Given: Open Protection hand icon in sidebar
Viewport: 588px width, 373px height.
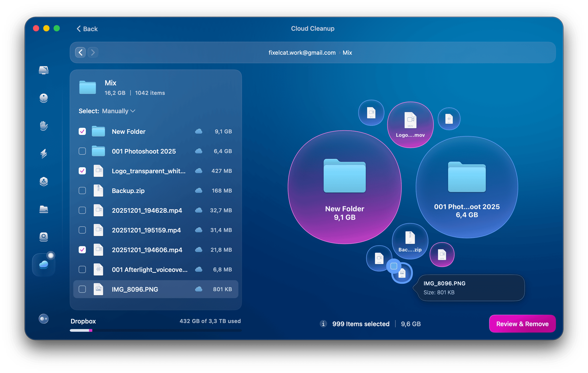Looking at the screenshot, I should click(x=44, y=126).
